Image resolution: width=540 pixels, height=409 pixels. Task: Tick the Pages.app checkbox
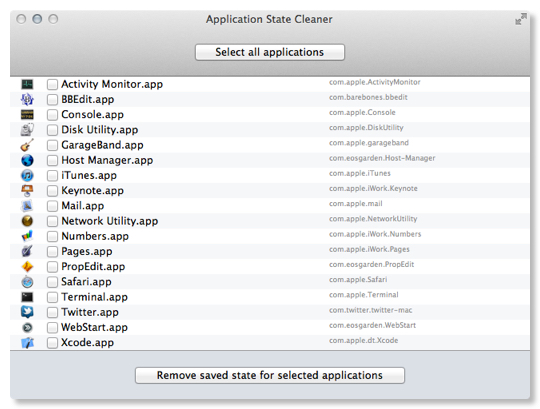click(x=52, y=251)
